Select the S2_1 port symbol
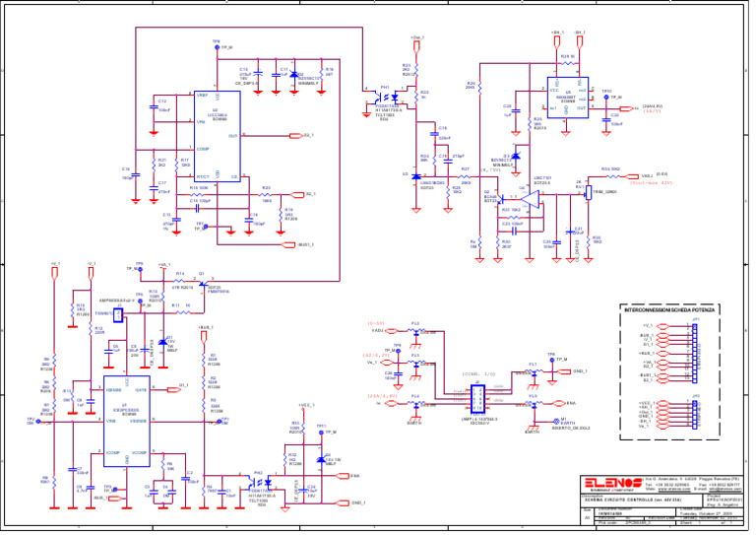Image resolution: width=756 pixels, height=535 pixels. coord(297,194)
